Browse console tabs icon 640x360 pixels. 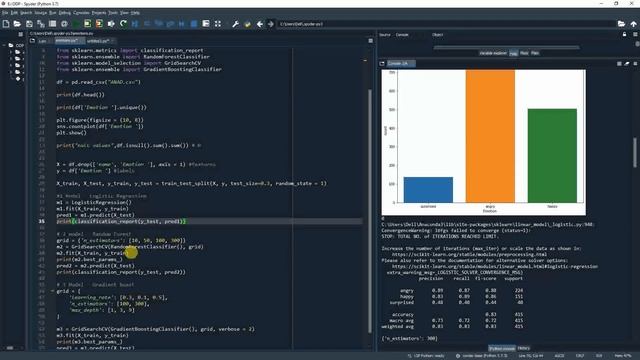[382, 64]
